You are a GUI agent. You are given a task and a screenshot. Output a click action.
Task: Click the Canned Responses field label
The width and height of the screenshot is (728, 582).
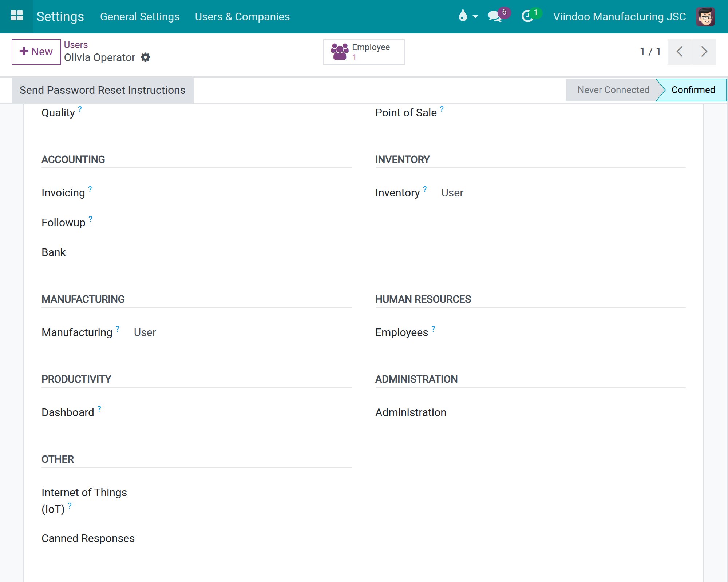pyautogui.click(x=88, y=538)
